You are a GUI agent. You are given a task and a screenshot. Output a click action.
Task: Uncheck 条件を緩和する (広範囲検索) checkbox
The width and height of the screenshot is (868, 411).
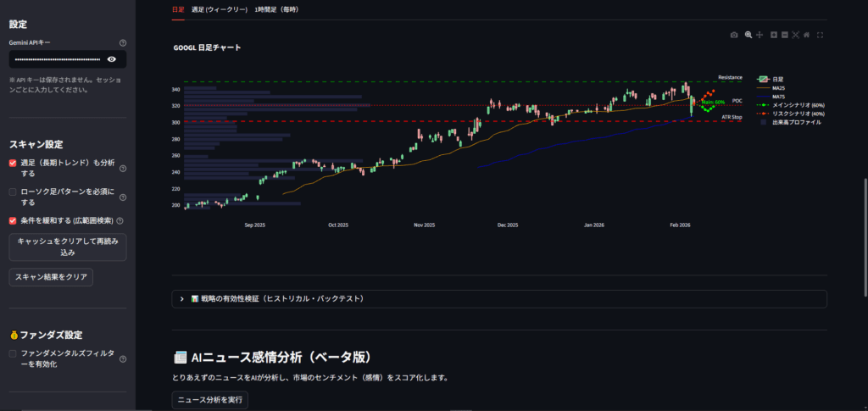(13, 220)
